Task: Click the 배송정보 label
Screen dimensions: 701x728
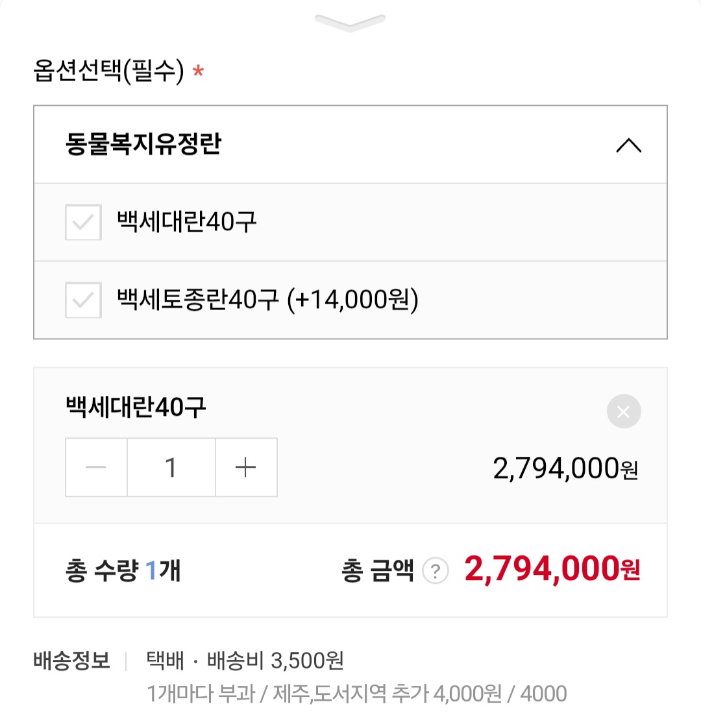Action: point(71,661)
